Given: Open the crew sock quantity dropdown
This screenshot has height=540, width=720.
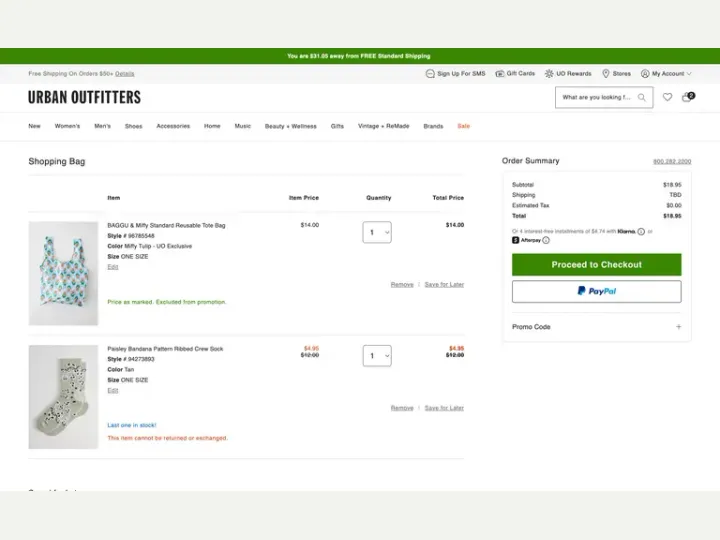Looking at the screenshot, I should [x=377, y=356].
